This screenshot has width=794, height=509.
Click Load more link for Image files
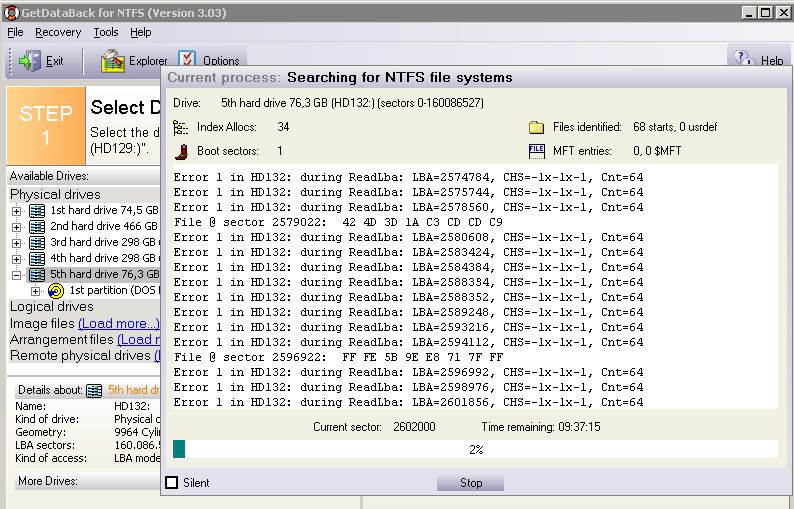tap(118, 323)
